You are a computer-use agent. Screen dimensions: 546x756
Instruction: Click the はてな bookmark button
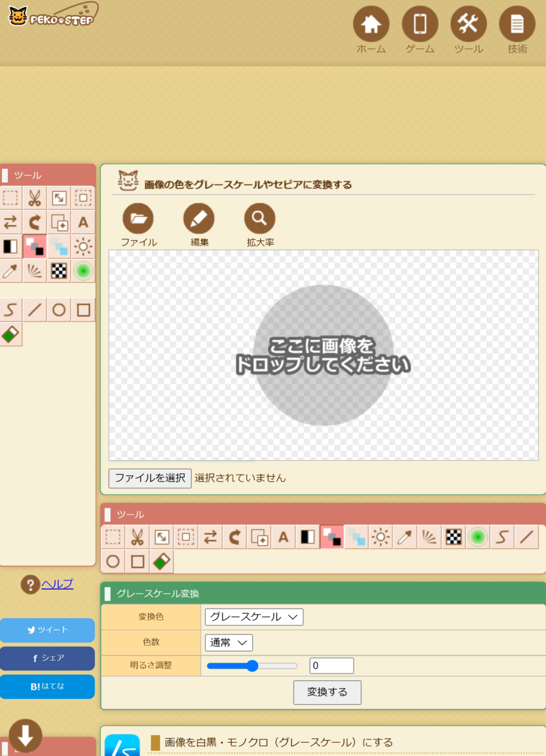47,687
